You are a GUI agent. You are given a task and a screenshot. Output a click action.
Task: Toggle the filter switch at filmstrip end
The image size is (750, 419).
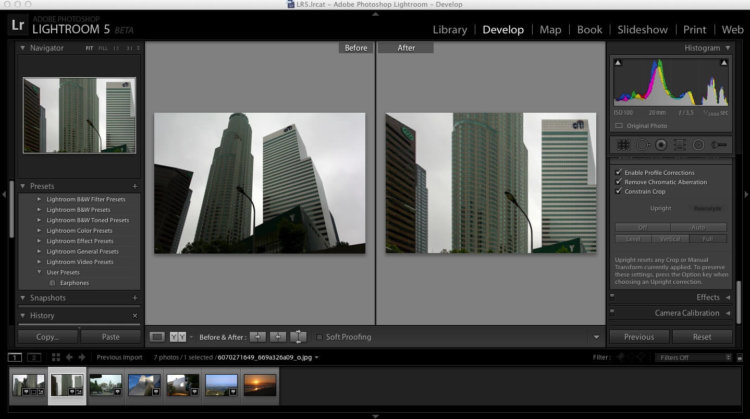[739, 358]
